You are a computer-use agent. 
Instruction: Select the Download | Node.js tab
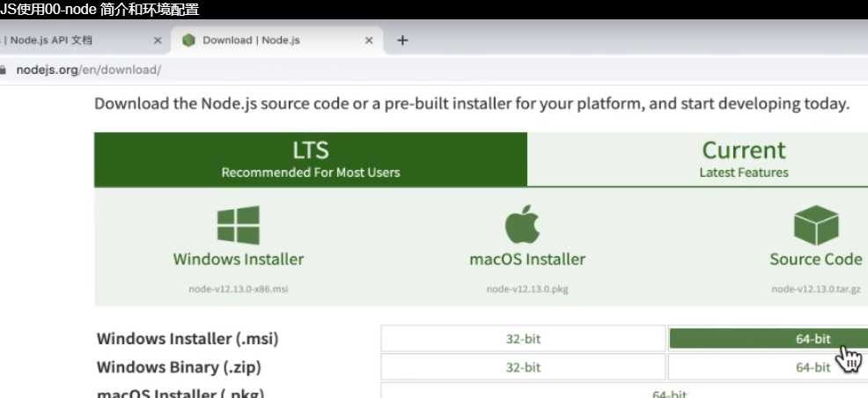tap(276, 41)
